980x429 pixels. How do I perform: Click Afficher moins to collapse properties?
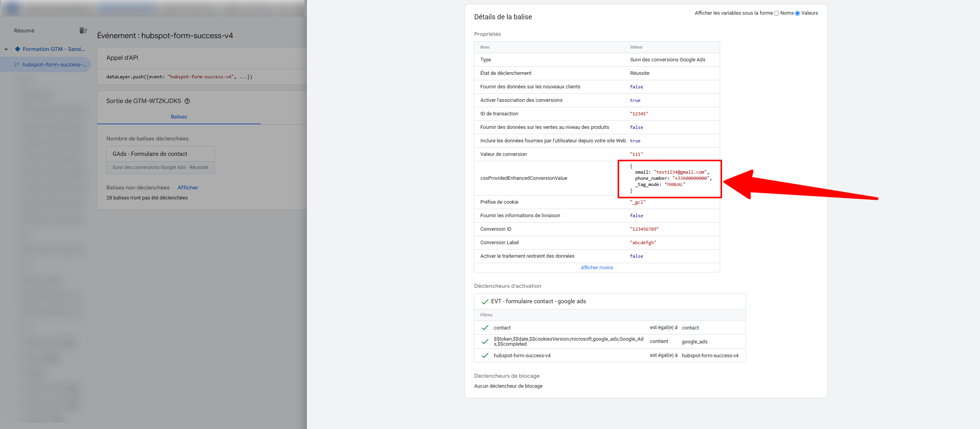[x=596, y=267]
